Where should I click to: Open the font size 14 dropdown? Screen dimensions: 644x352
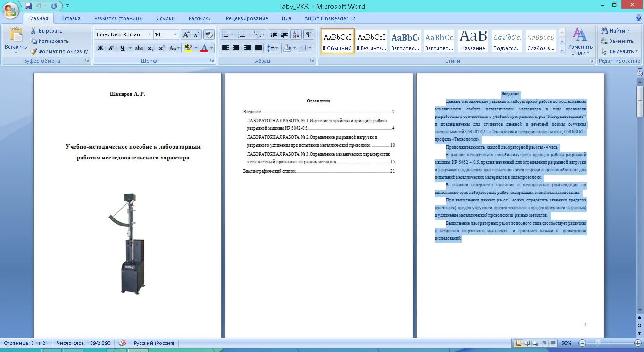click(175, 34)
